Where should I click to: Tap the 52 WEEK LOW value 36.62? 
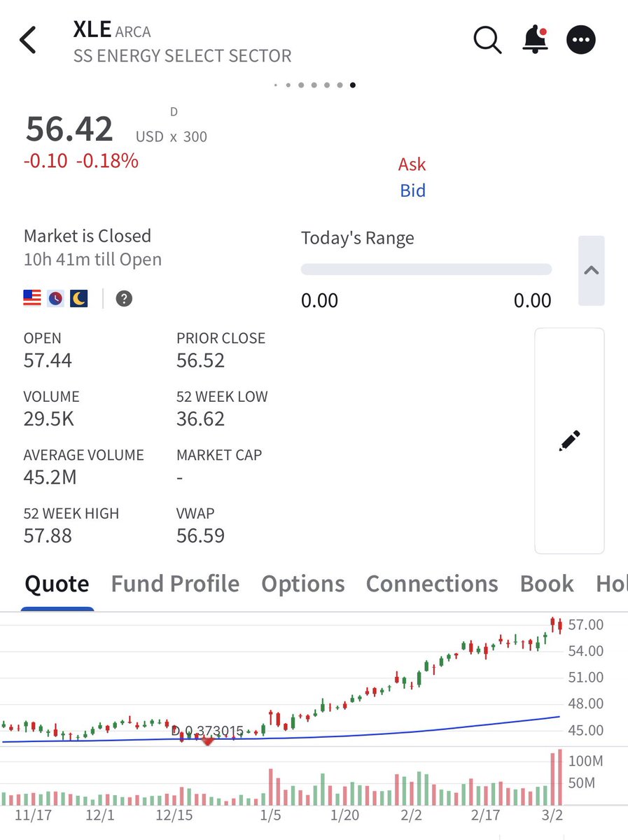pyautogui.click(x=200, y=419)
